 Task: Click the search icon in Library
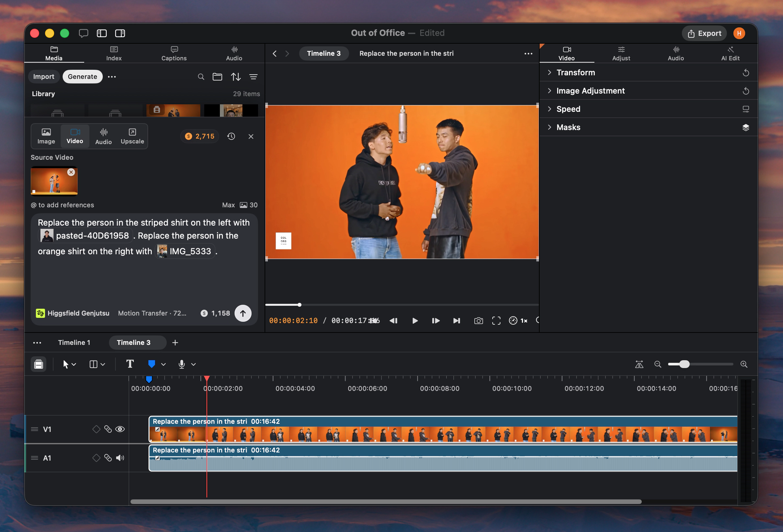[201, 77]
